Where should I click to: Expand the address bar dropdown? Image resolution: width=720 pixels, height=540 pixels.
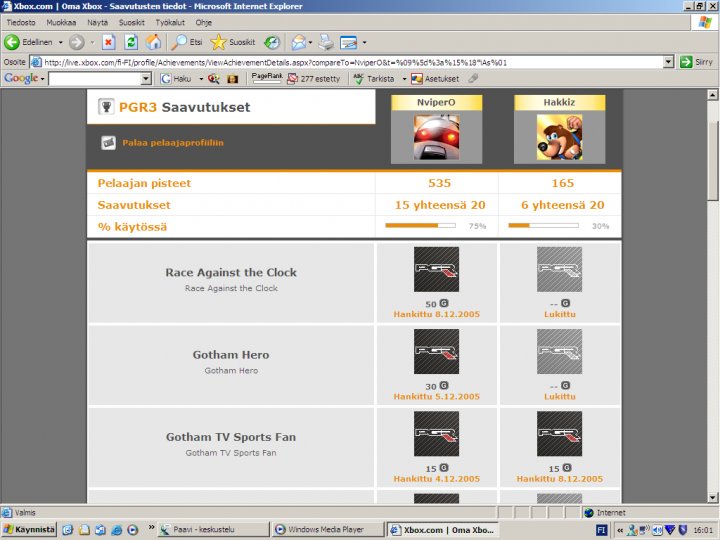pyautogui.click(x=669, y=62)
